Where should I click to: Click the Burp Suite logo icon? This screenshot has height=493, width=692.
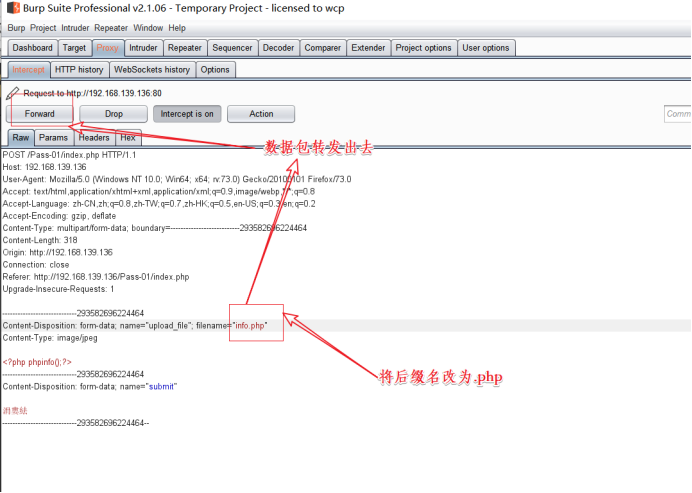click(x=14, y=8)
